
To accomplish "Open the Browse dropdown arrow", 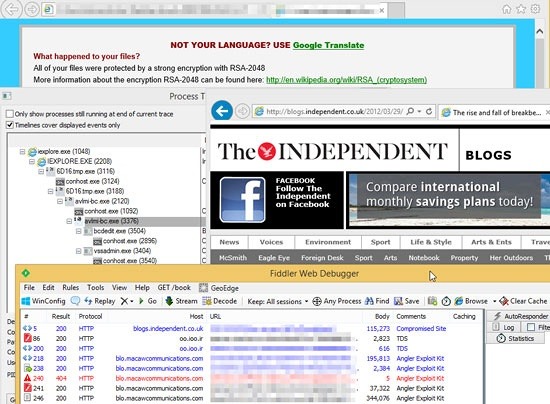I will coord(494,301).
